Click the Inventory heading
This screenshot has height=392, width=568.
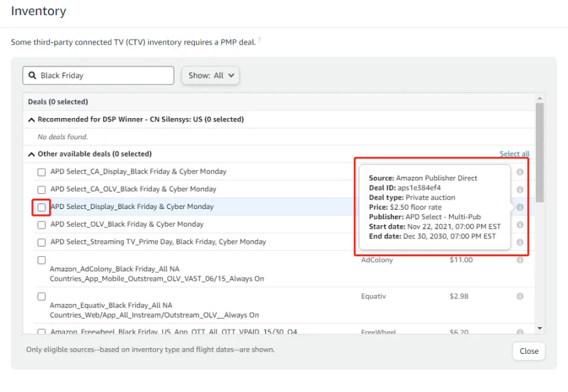pos(39,11)
